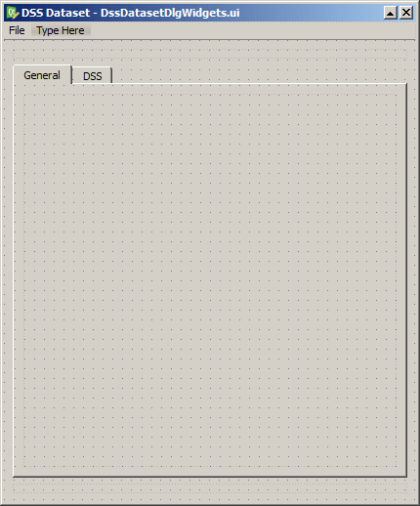The height and width of the screenshot is (506, 420).
Task: Click the blank tab bar area beside DSS tab
Action: [260, 75]
